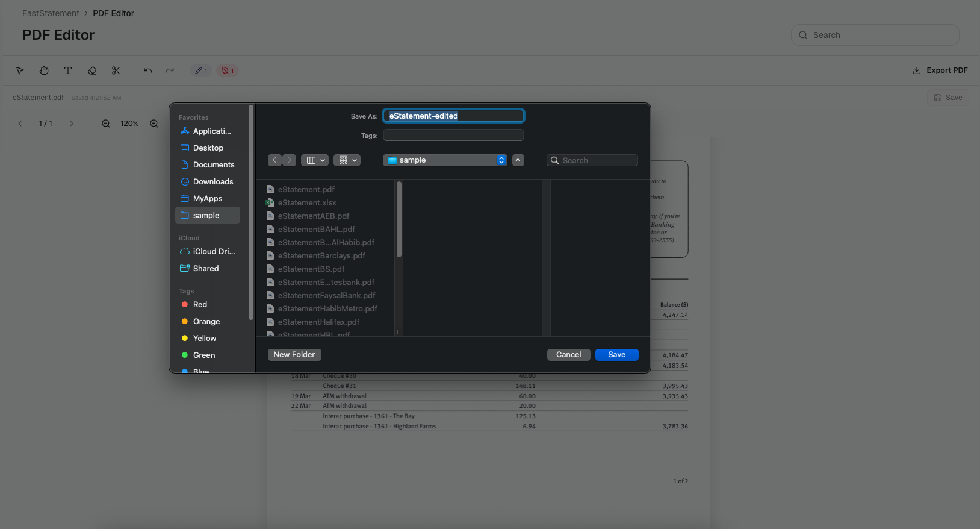The width and height of the screenshot is (980, 529).
Task: Zoom in the PDF page
Action: tap(154, 124)
